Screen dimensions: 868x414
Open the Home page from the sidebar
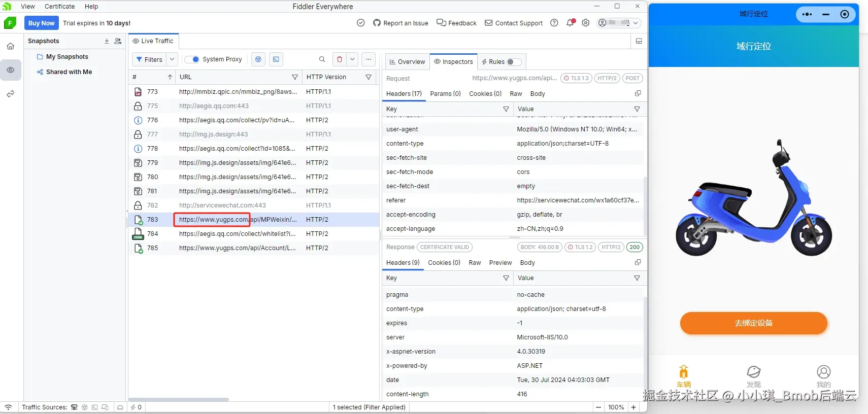click(10, 46)
